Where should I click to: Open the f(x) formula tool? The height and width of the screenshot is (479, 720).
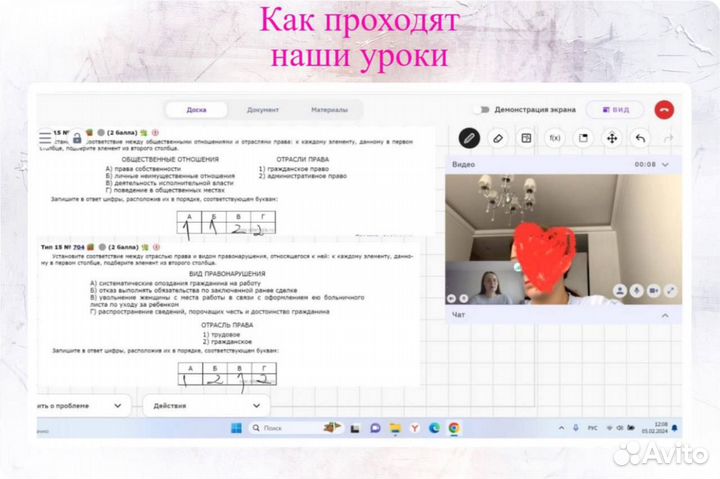[555, 138]
